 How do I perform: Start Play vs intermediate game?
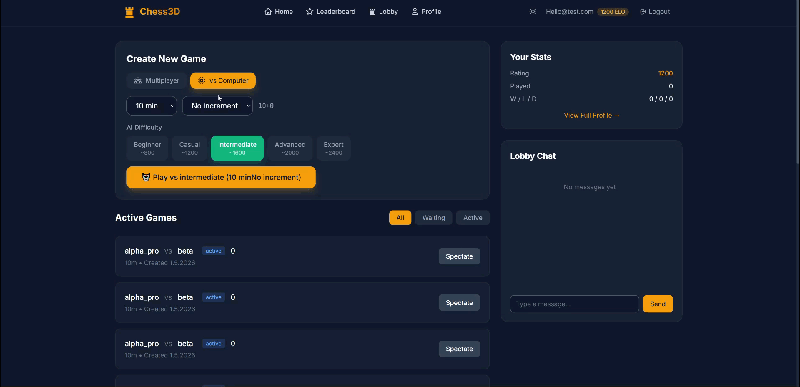click(221, 177)
